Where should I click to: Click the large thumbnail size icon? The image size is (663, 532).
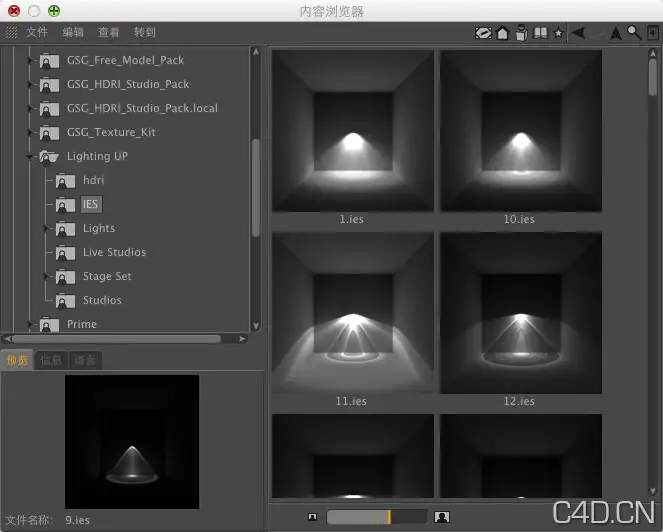pos(442,517)
